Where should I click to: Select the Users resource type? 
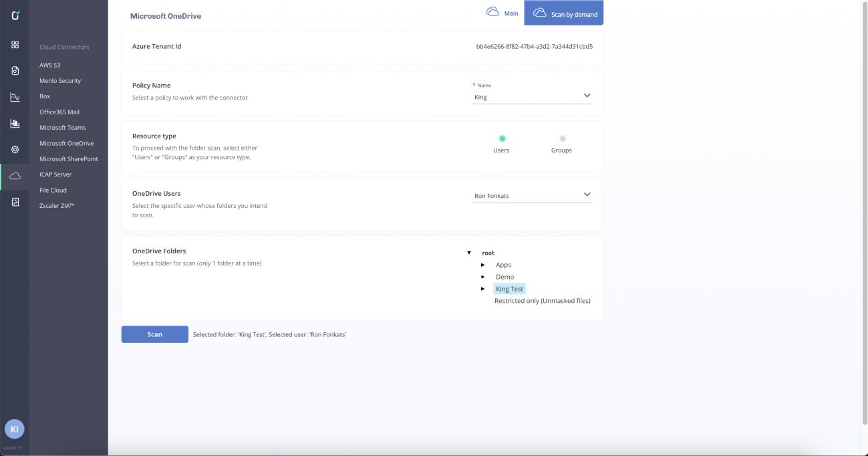[502, 138]
